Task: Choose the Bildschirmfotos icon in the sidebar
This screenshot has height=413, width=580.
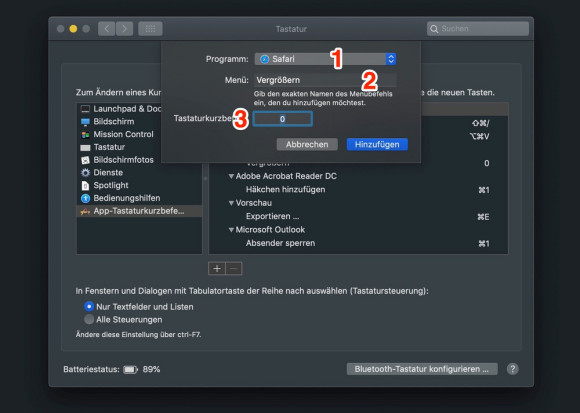Action: tap(85, 160)
